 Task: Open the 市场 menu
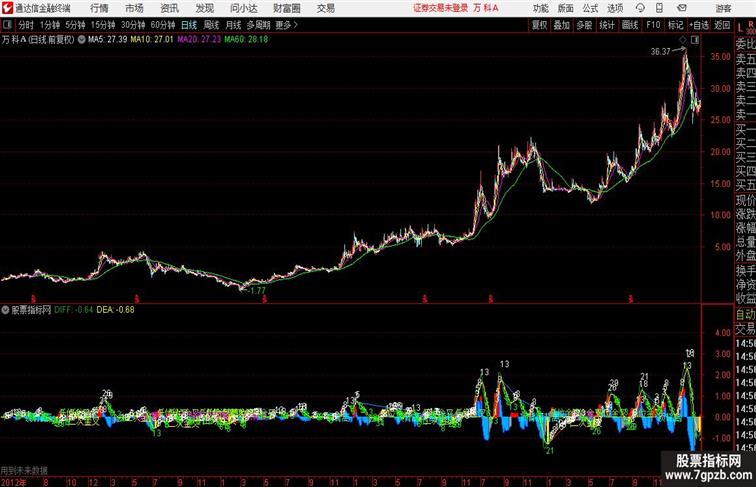point(134,8)
